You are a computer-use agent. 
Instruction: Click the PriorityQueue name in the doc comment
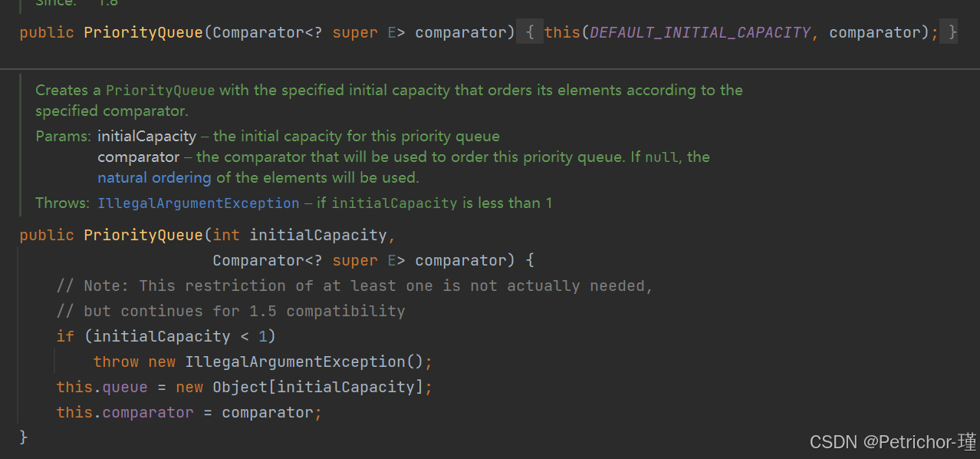[160, 90]
